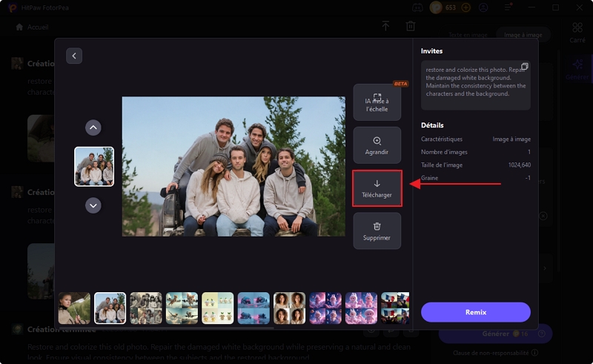The height and width of the screenshot is (364, 593).
Task: Select the curly-haired woman portraits thumbnail
Action: tap(289, 308)
